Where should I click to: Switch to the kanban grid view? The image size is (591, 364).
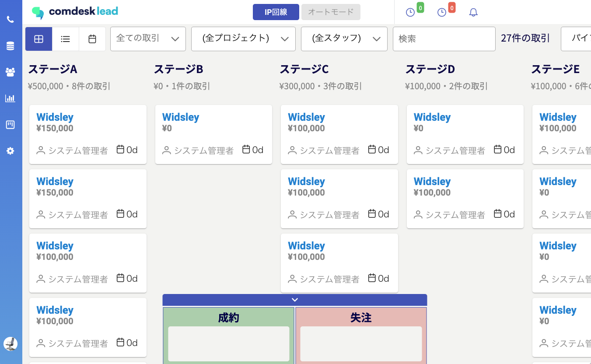(38, 39)
